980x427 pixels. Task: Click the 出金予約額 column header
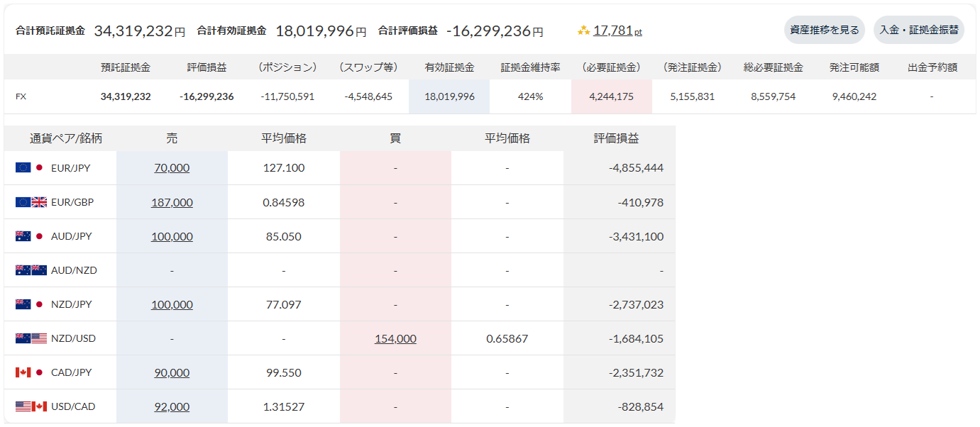click(x=932, y=67)
